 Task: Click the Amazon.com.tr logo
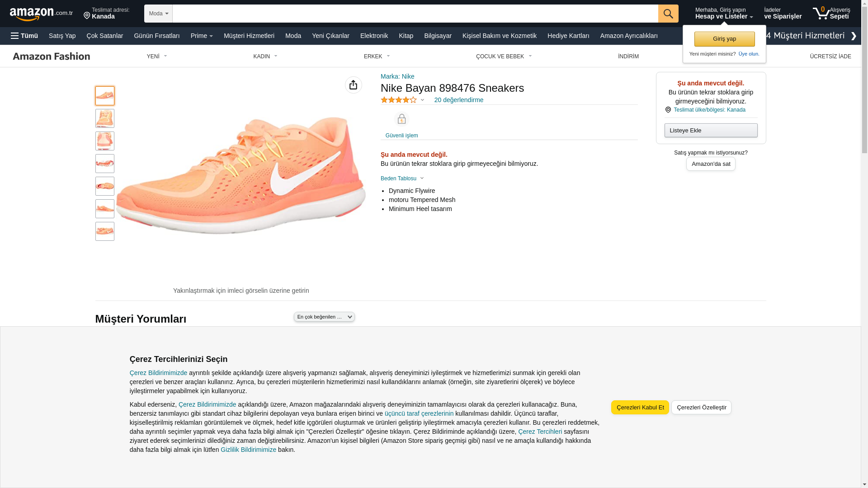(x=41, y=14)
